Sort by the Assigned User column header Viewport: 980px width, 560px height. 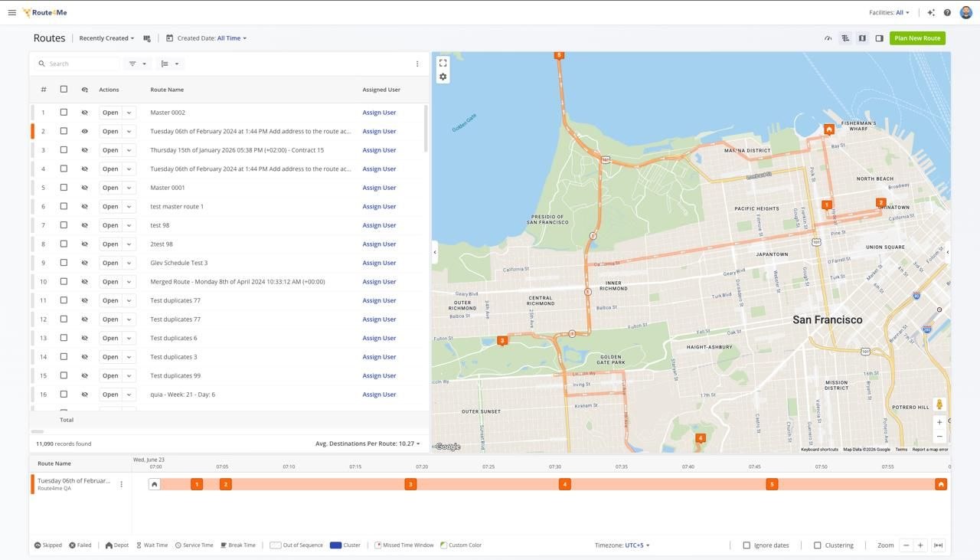click(x=381, y=90)
